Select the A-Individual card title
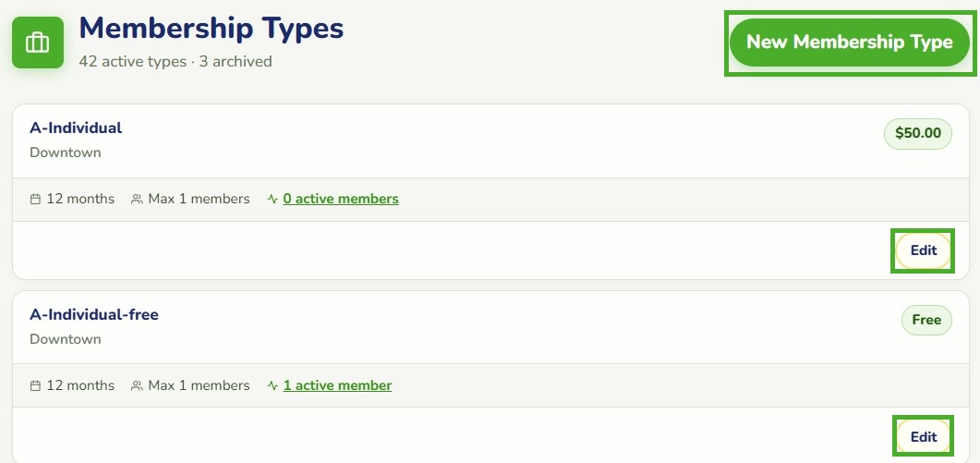980x463 pixels. (x=76, y=128)
